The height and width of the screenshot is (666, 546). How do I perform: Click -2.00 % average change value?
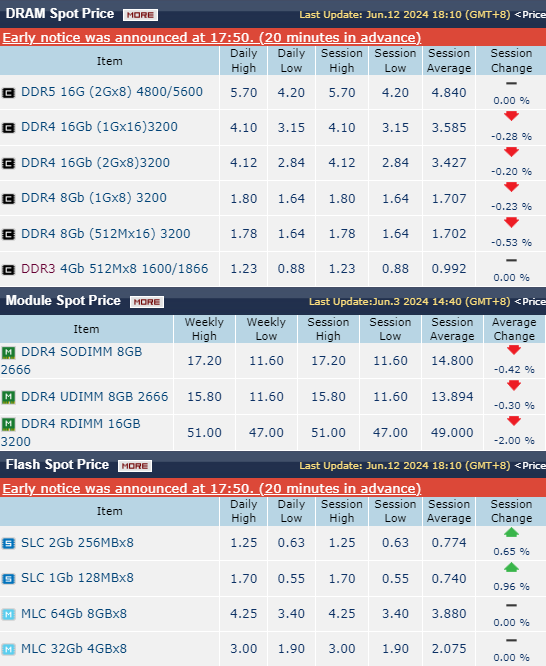514,441
